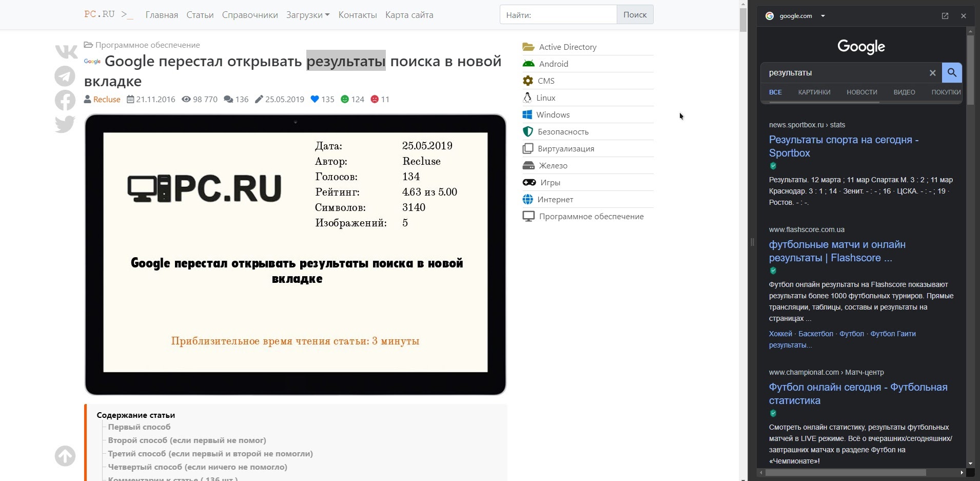Open Главная in the top navigation
This screenshot has height=481, width=980.
pos(162,15)
